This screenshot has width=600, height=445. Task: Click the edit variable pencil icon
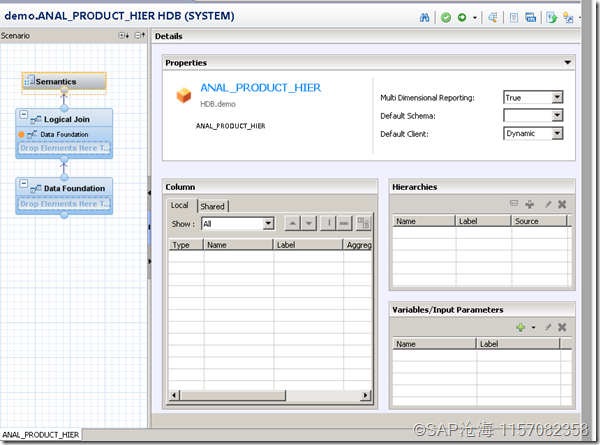click(548, 327)
